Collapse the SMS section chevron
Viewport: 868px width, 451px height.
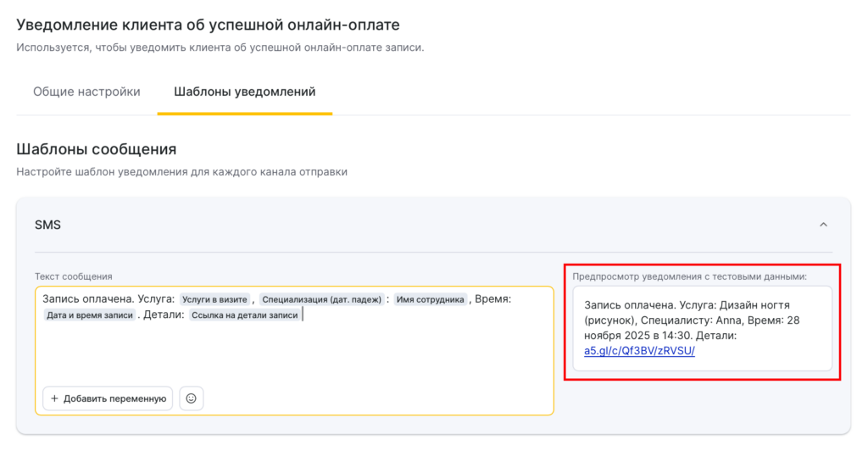click(x=822, y=225)
